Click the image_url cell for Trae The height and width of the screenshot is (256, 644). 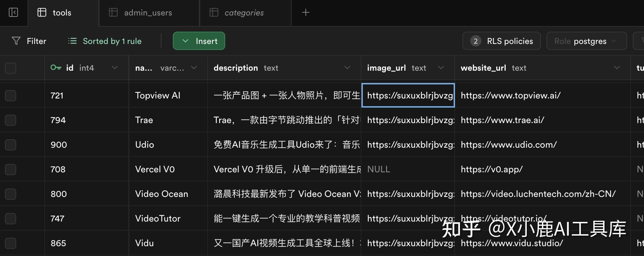coord(408,120)
